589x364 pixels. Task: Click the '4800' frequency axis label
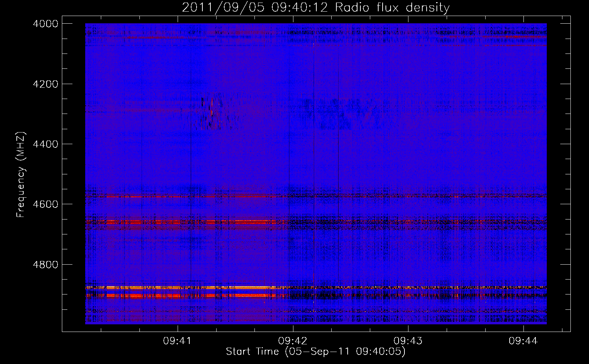point(46,264)
